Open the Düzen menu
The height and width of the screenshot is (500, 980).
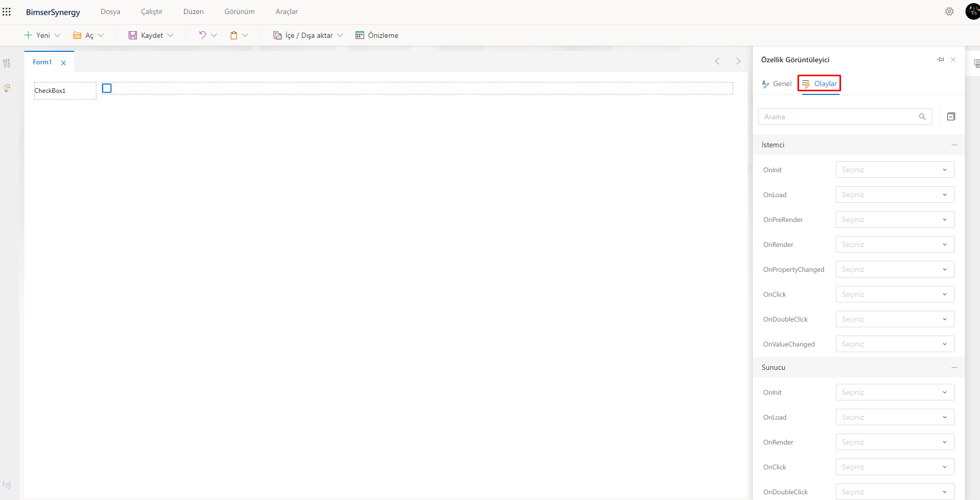[x=193, y=11]
